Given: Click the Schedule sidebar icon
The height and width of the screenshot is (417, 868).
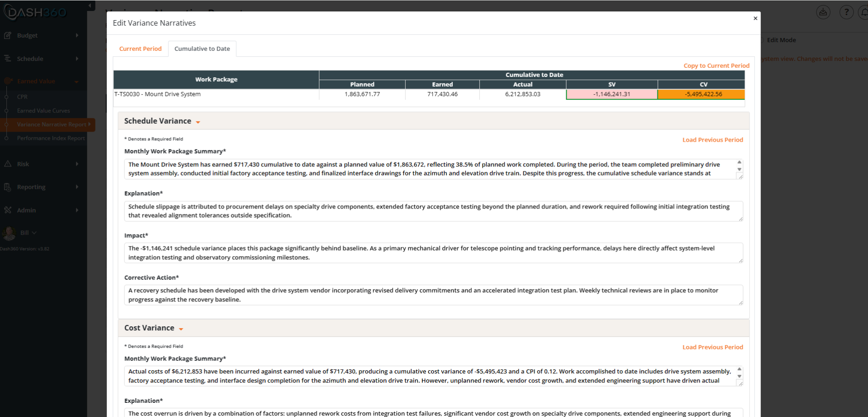Looking at the screenshot, I should [8, 58].
